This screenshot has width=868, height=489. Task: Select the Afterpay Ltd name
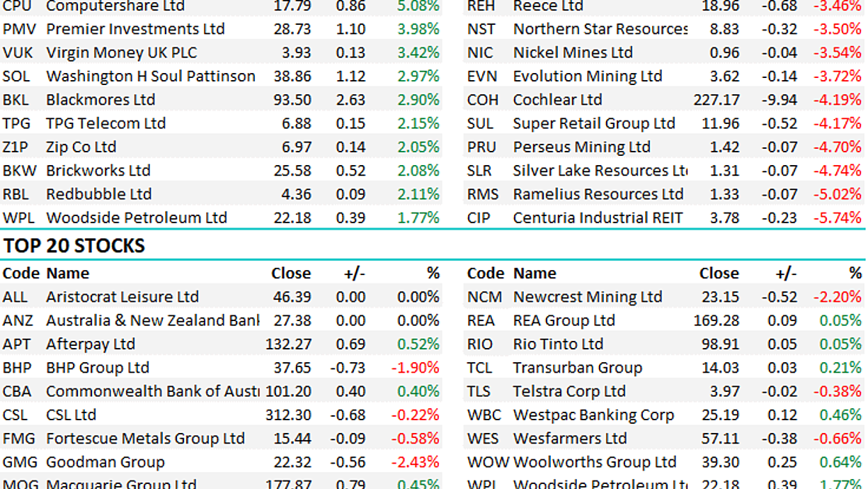90,344
